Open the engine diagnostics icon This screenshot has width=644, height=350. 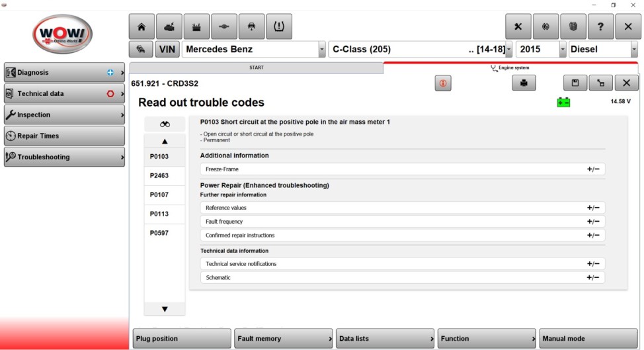pyautogui.click(x=169, y=26)
